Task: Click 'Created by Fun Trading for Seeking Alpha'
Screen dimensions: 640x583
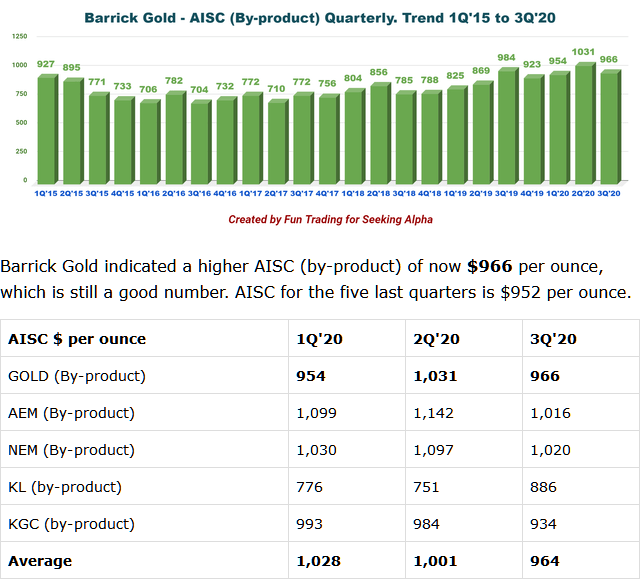Action: tap(330, 219)
